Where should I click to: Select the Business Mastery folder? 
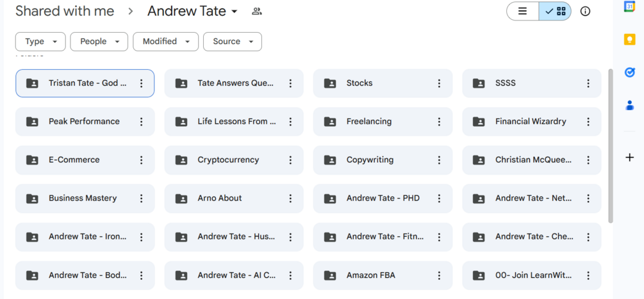pyautogui.click(x=85, y=198)
